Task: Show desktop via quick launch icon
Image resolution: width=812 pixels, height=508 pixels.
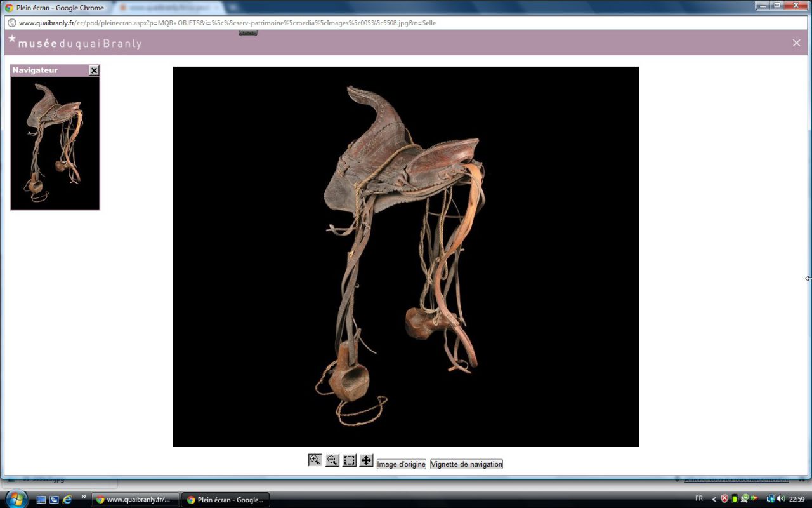Action: click(x=41, y=500)
